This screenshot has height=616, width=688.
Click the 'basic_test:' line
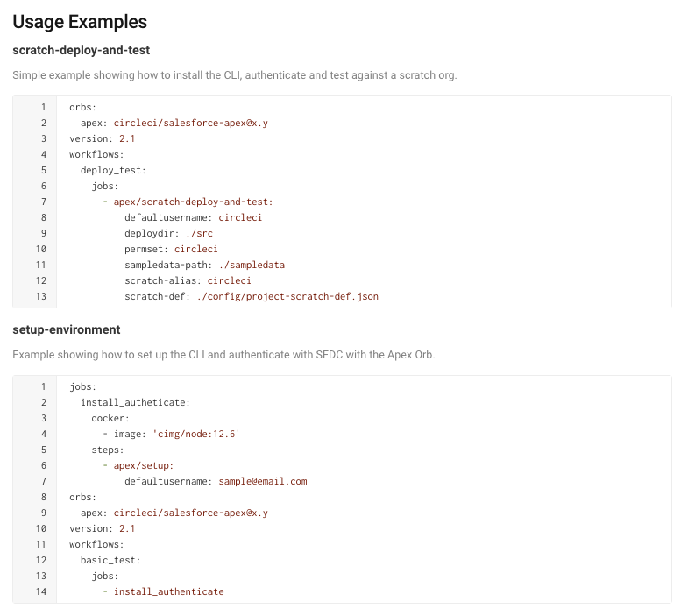[x=110, y=560]
